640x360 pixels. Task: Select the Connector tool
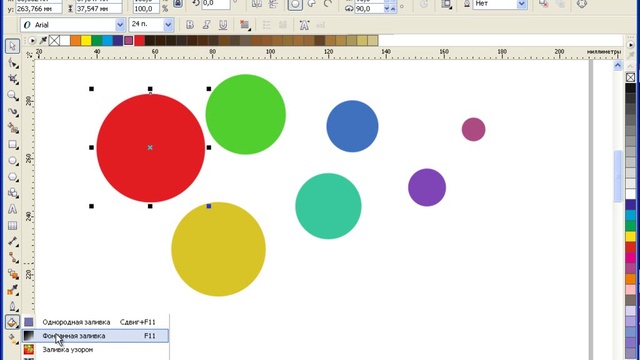click(x=13, y=258)
